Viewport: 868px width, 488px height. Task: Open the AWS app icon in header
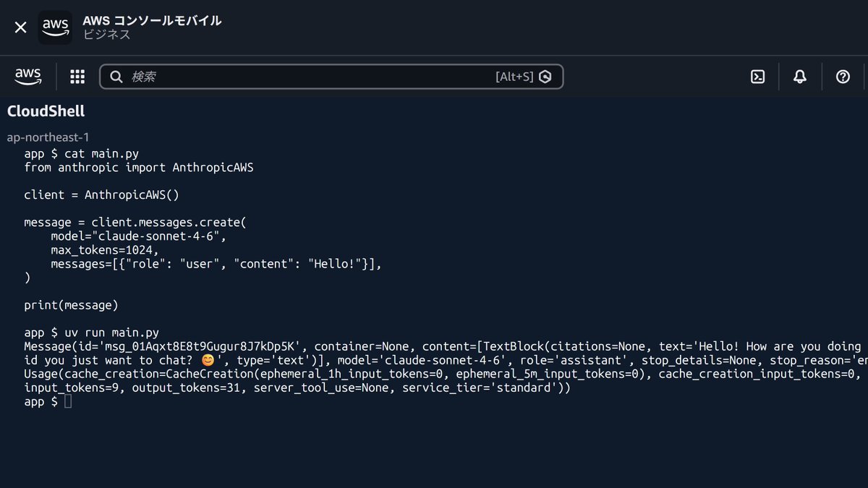tap(55, 27)
